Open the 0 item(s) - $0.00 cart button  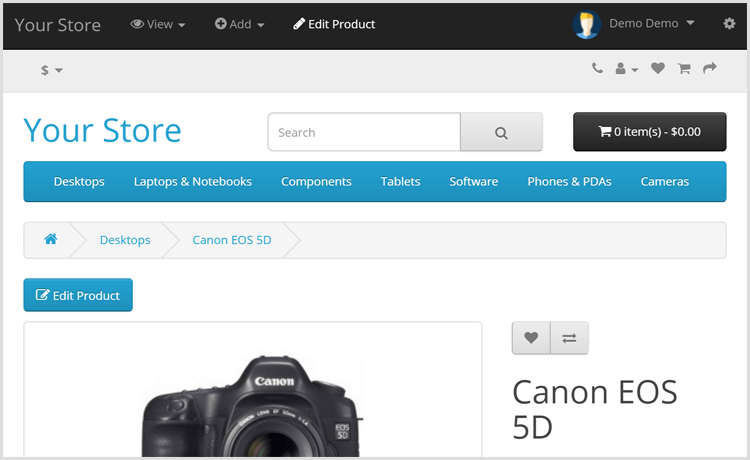click(x=650, y=132)
